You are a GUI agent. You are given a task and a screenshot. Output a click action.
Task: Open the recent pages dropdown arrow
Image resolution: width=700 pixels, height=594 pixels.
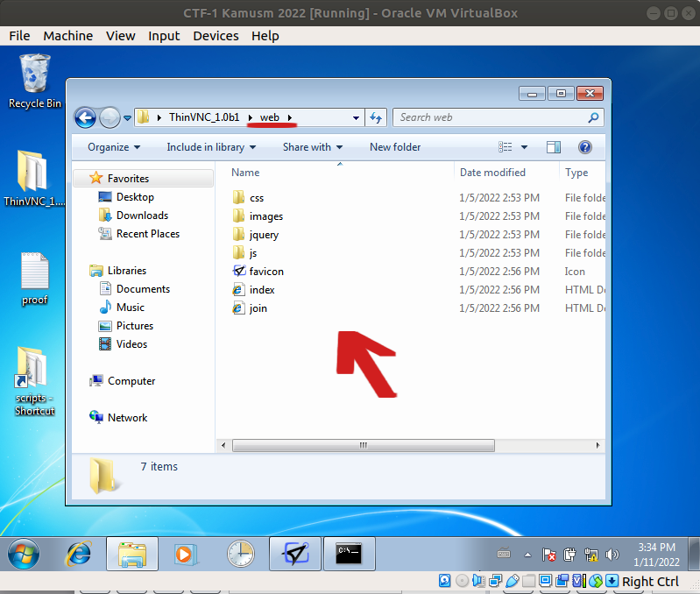click(127, 118)
